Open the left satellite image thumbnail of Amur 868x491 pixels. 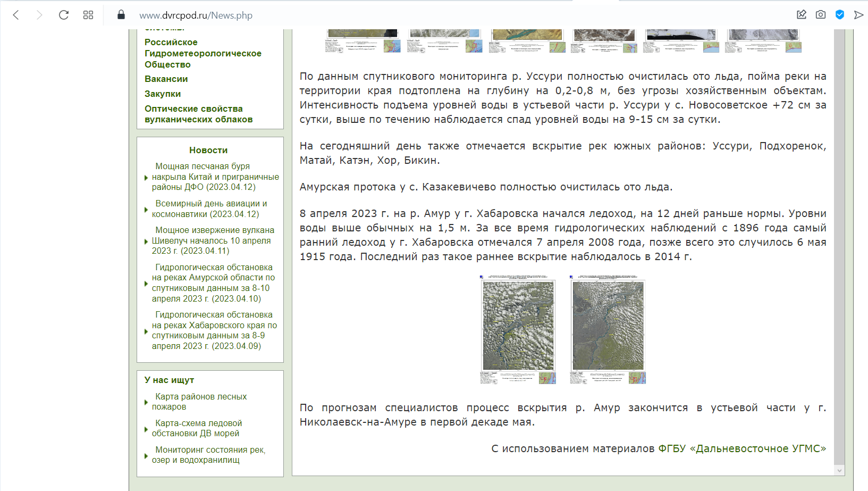[x=518, y=330]
